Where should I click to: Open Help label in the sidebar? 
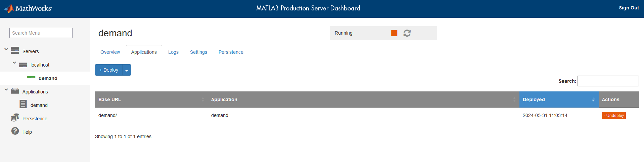coord(27,132)
